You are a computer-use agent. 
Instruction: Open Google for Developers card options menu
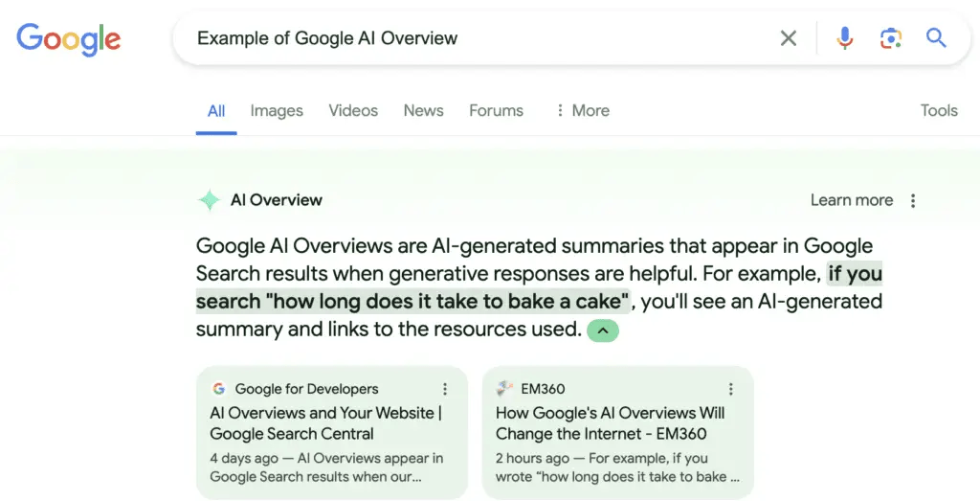point(445,389)
